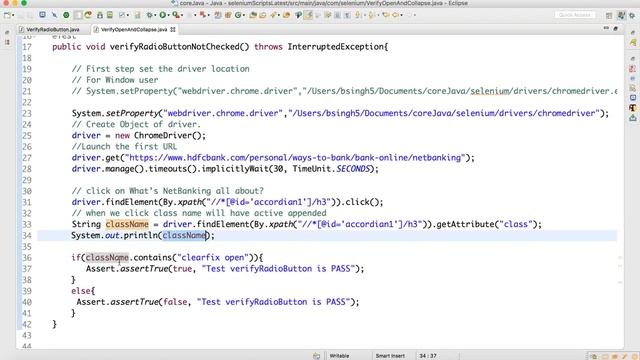Open the Debug configurations dropdown arrow
The width and height of the screenshot is (640, 360).
coord(156,15)
